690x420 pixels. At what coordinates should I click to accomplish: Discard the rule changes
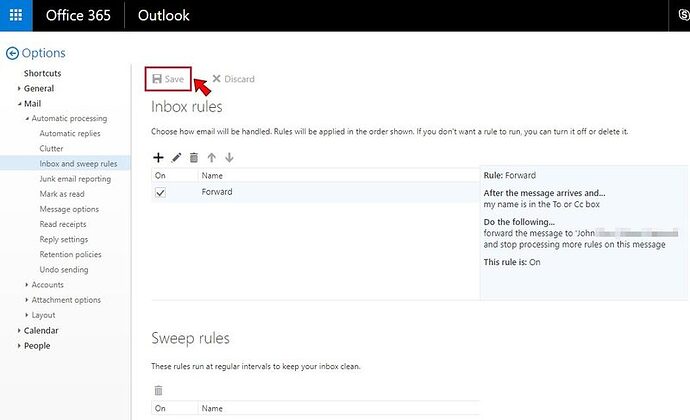(x=234, y=79)
